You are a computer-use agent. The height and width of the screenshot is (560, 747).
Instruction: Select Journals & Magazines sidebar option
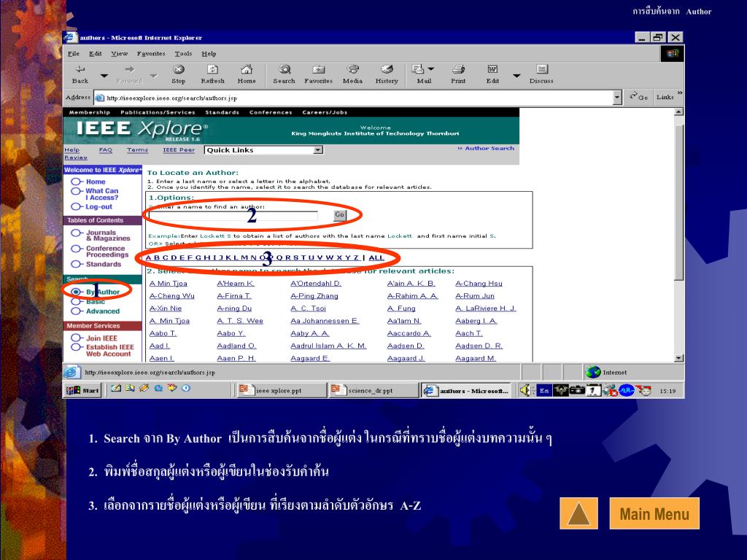coord(76,233)
